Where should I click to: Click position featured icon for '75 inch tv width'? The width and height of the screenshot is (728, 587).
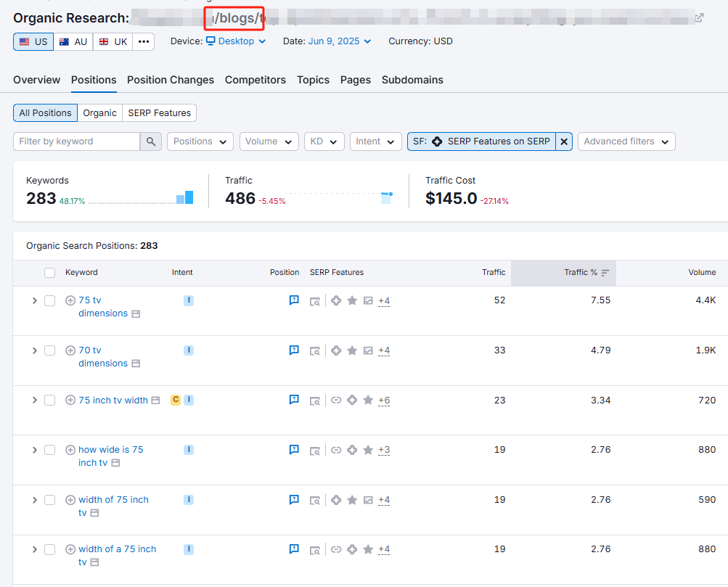point(294,400)
